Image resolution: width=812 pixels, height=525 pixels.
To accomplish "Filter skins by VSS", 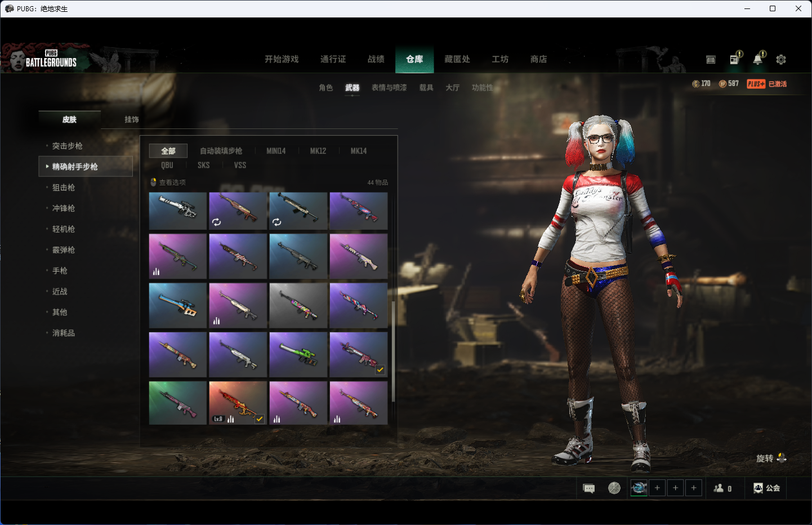I will (x=240, y=165).
